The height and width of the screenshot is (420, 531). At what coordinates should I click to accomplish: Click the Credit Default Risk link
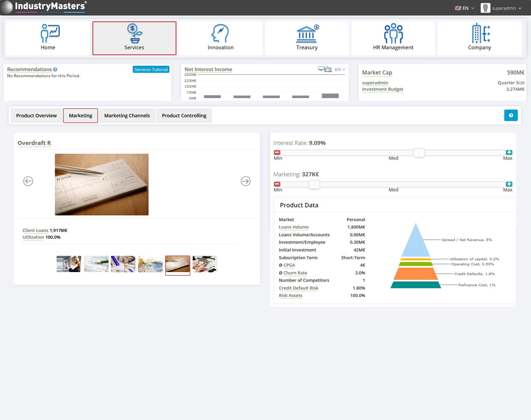click(x=298, y=288)
